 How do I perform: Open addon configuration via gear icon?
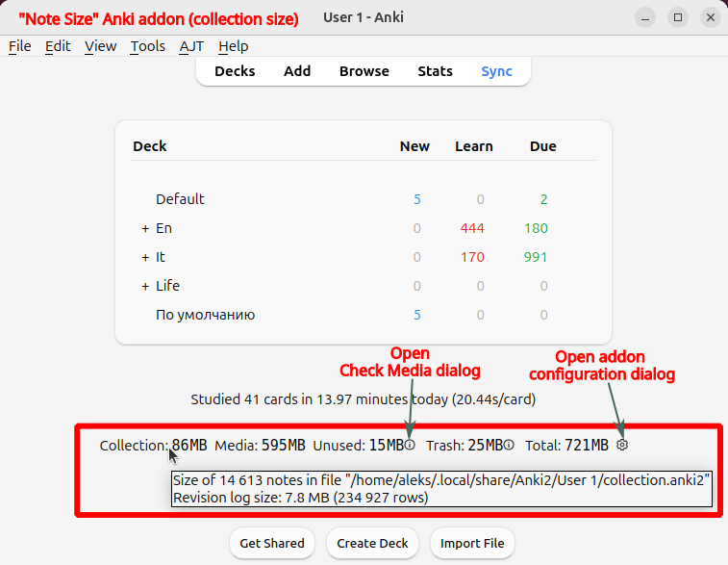pos(622,446)
